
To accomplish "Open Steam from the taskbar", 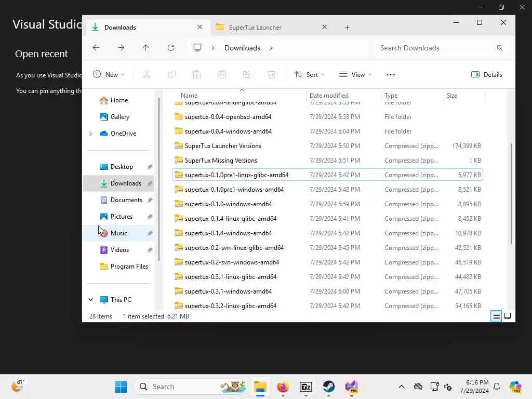I will (x=328, y=387).
